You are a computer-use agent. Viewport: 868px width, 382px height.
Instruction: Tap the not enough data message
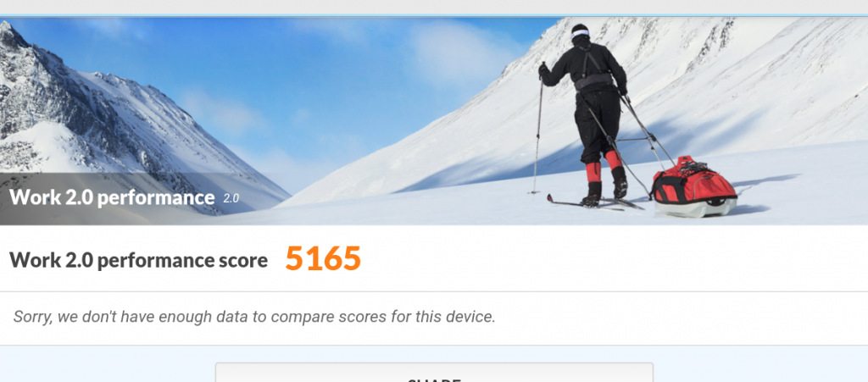click(254, 317)
